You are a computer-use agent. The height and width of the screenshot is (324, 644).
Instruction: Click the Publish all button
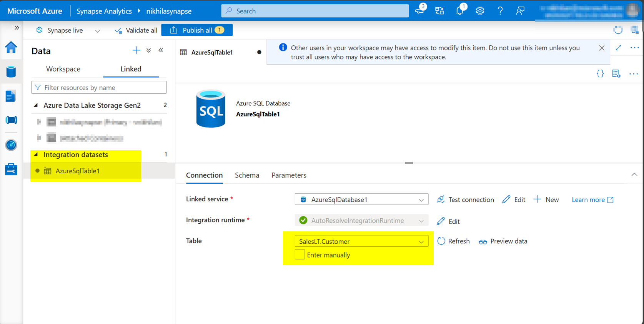coord(197,30)
